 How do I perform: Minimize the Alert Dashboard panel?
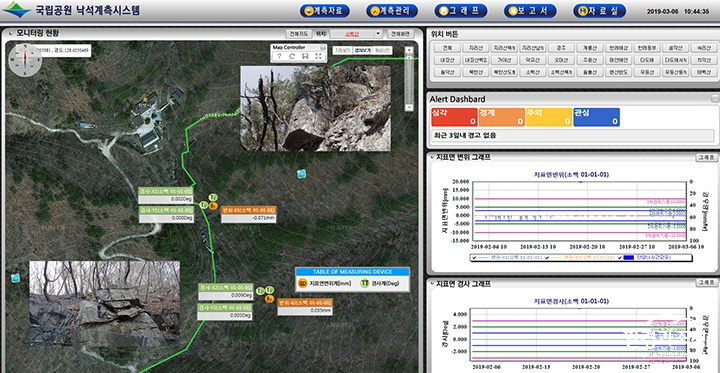tap(714, 98)
